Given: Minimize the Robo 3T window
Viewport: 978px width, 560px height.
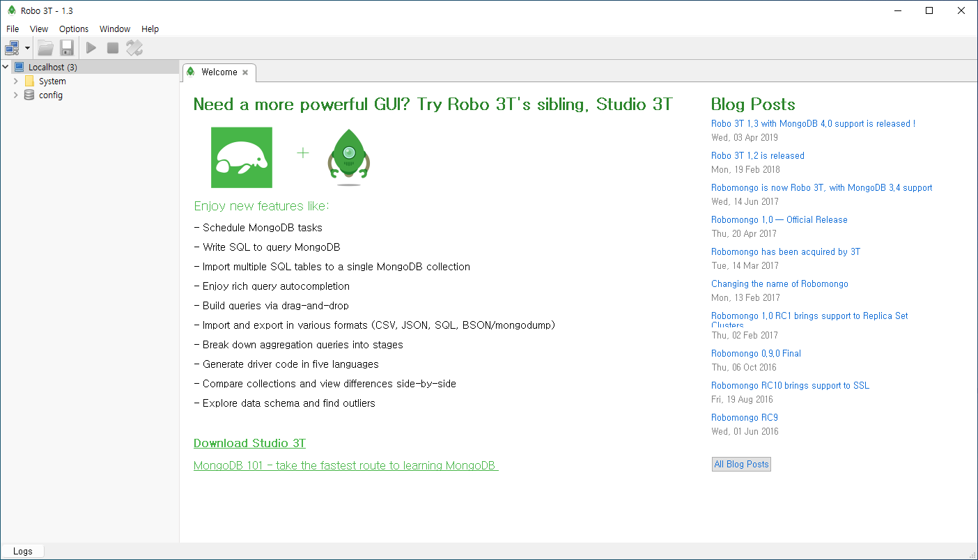Looking at the screenshot, I should click(x=897, y=10).
